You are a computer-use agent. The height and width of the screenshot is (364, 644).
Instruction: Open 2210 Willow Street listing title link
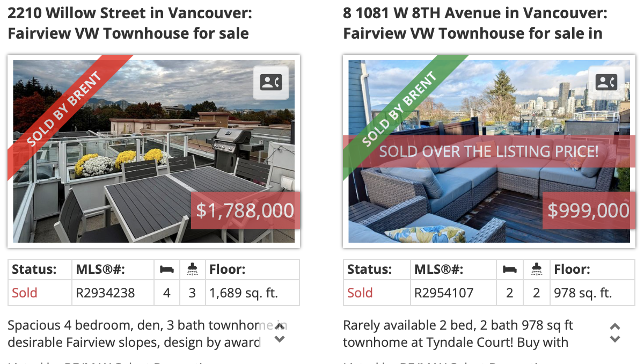130,23
